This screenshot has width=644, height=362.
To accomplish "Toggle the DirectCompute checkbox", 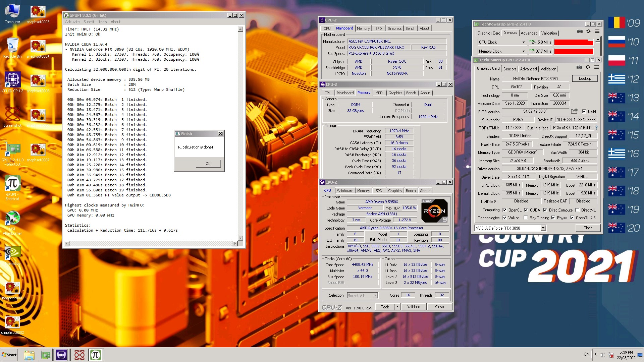I will tap(545, 210).
